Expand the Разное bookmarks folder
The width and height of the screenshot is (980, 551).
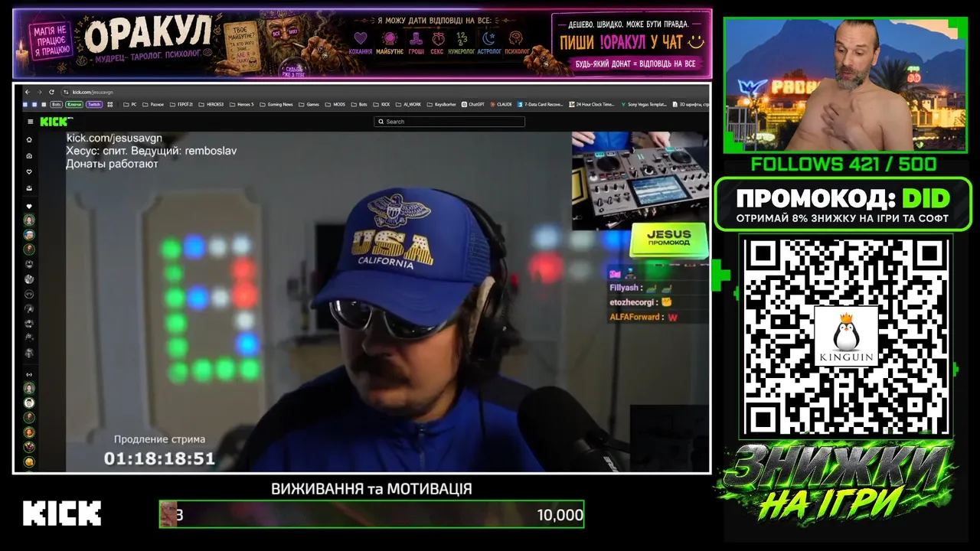click(152, 104)
